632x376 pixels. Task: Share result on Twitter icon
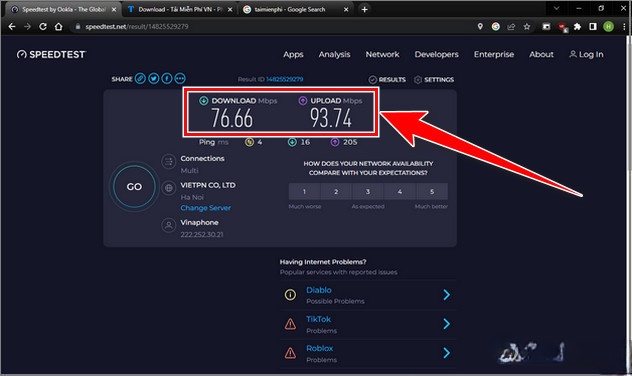click(154, 78)
